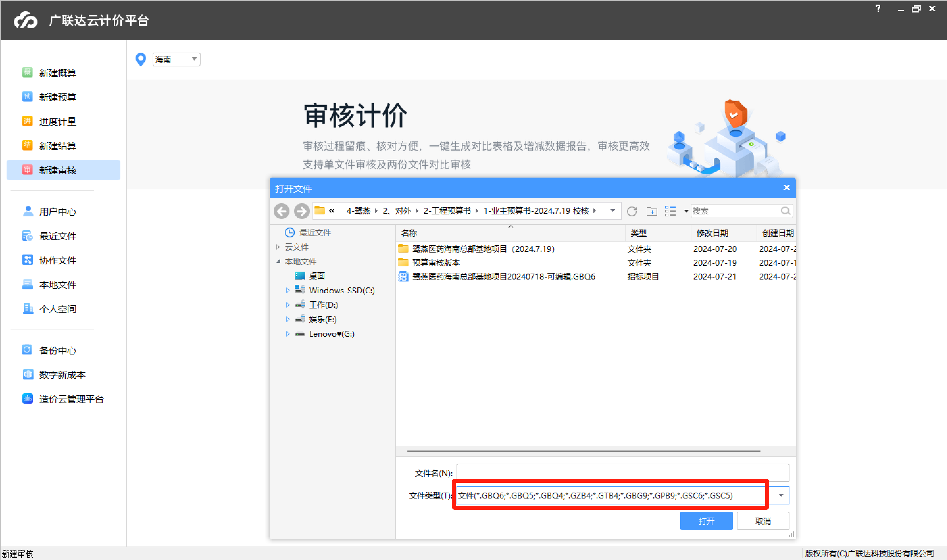The image size is (947, 560).
Task: Click the 进度计量 sidebar icon
Action: pyautogui.click(x=27, y=121)
